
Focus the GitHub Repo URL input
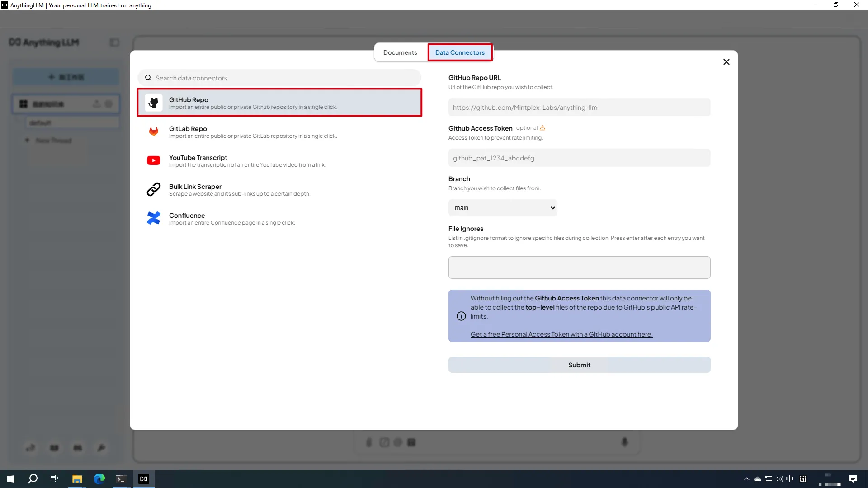pyautogui.click(x=579, y=108)
